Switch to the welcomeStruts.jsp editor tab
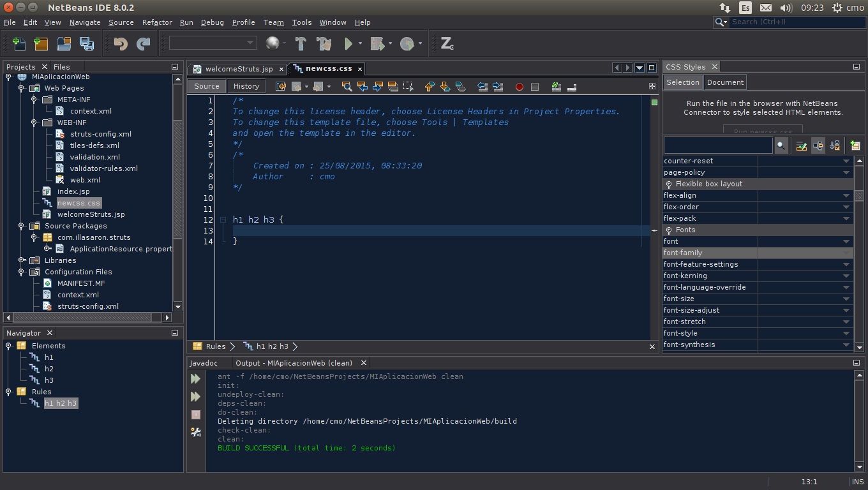 238,69
